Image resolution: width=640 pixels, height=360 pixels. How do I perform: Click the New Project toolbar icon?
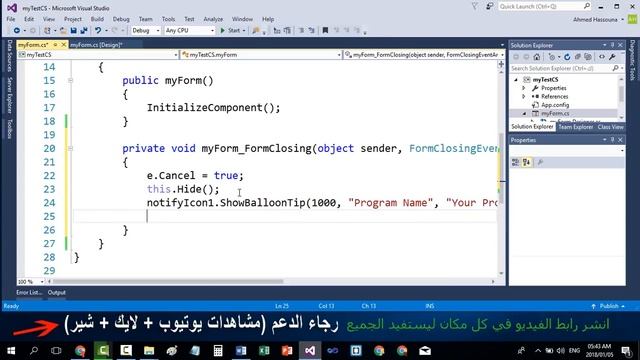coord(47,31)
